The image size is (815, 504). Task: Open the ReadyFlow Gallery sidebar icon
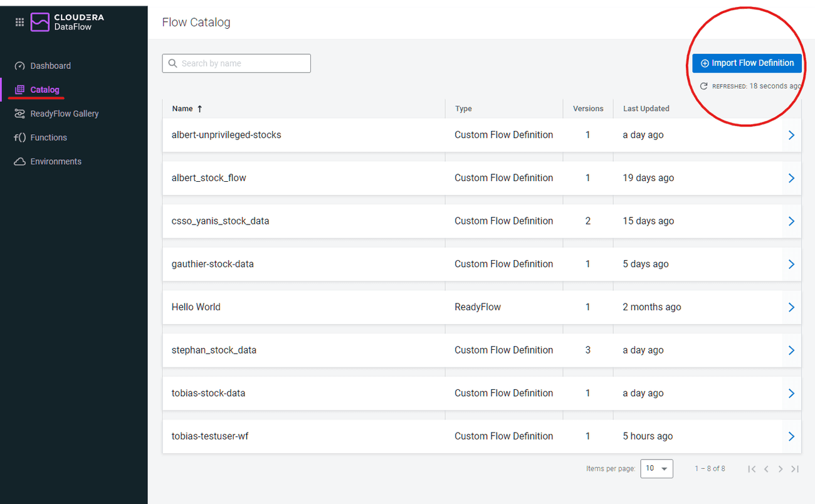pyautogui.click(x=19, y=113)
